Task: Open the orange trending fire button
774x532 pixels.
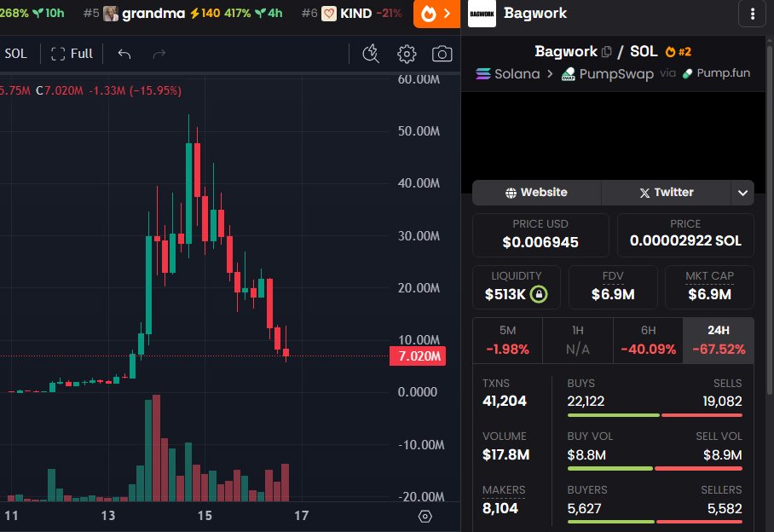Action: click(x=436, y=14)
